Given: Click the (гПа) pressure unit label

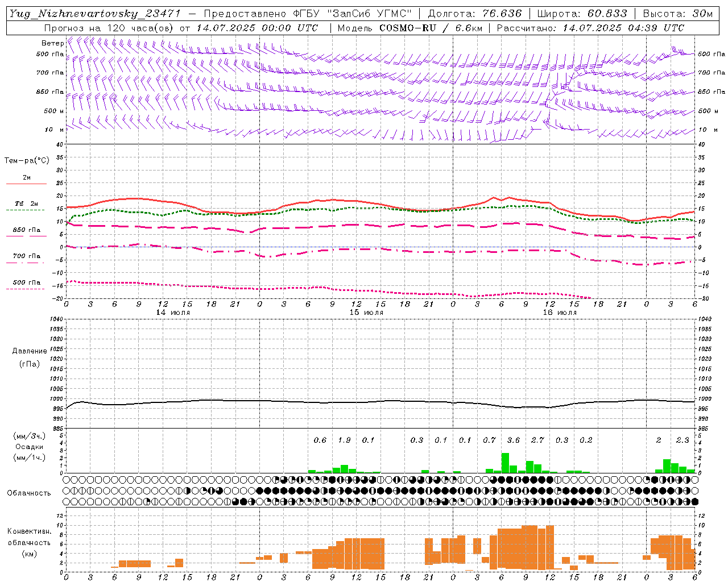Looking at the screenshot, I should click(29, 364).
